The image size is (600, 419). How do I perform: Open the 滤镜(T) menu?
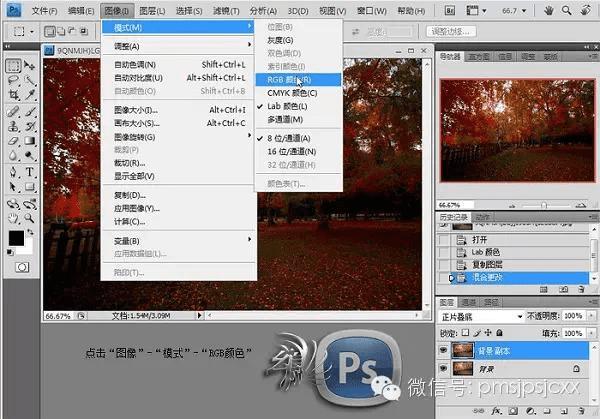tap(226, 11)
